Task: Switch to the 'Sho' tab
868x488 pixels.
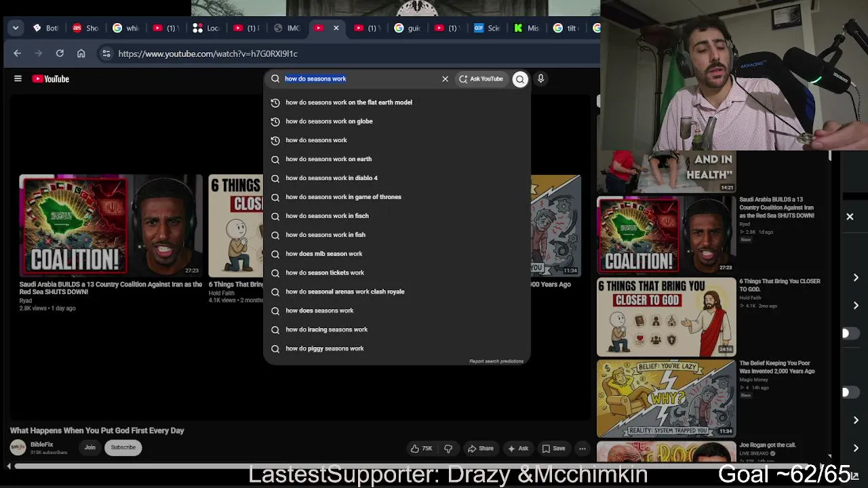Action: coord(86,28)
